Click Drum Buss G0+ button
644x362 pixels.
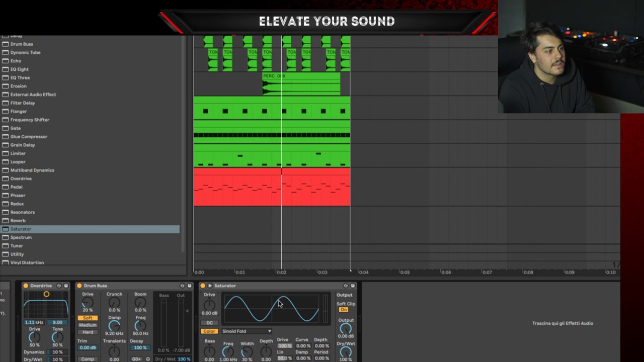[x=136, y=359]
